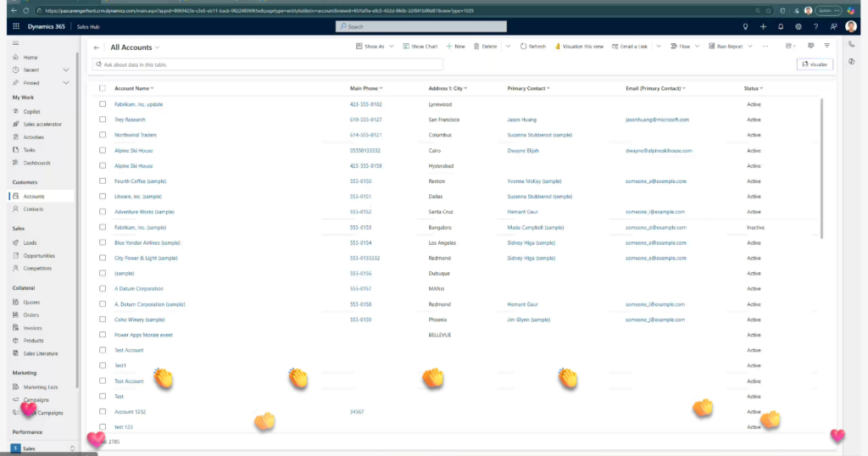Go to Home in the sidebar
868x456 pixels.
(x=31, y=57)
